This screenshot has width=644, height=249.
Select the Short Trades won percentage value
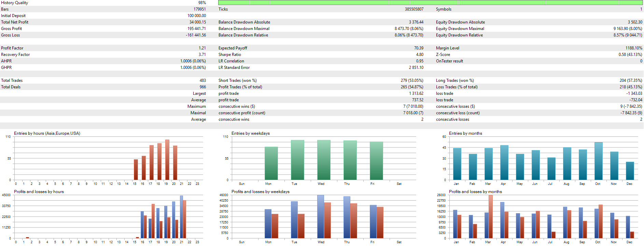tap(412, 80)
